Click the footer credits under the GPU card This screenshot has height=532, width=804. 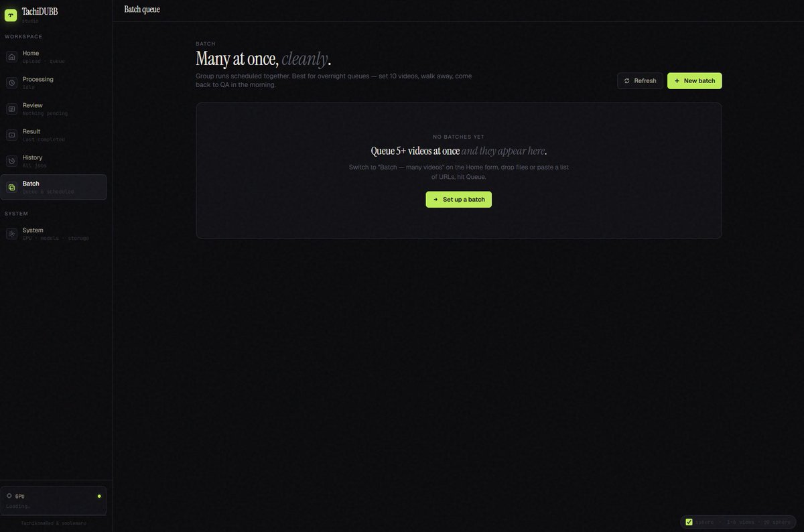pyautogui.click(x=54, y=523)
